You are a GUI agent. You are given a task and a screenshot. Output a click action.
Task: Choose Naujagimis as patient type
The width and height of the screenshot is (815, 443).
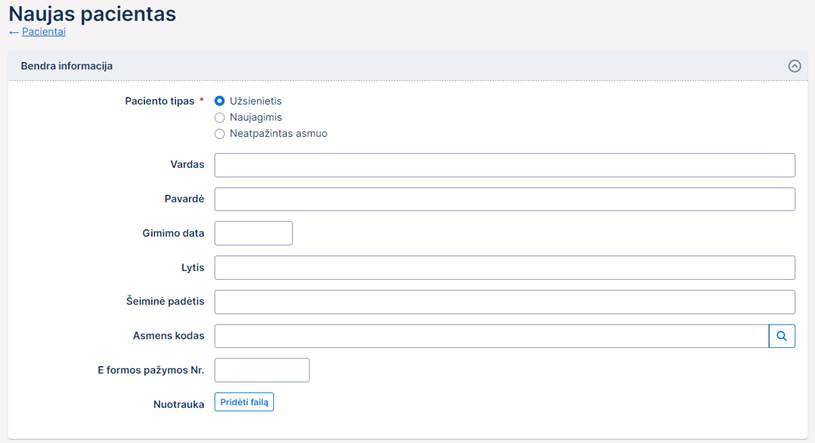220,117
